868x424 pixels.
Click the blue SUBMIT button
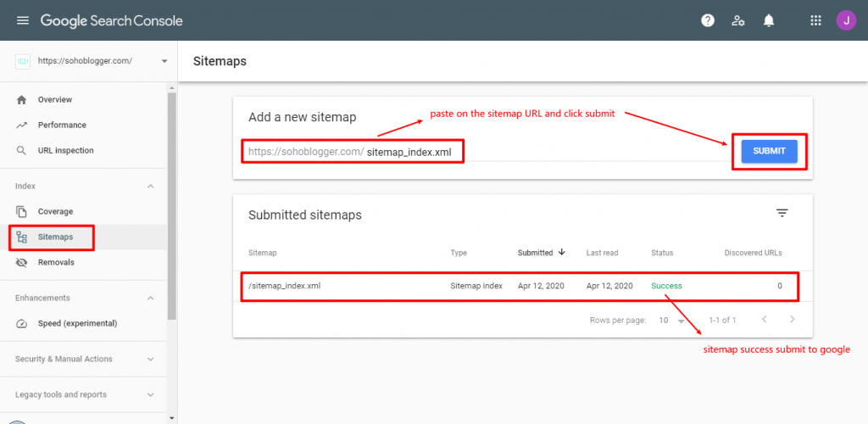click(770, 151)
